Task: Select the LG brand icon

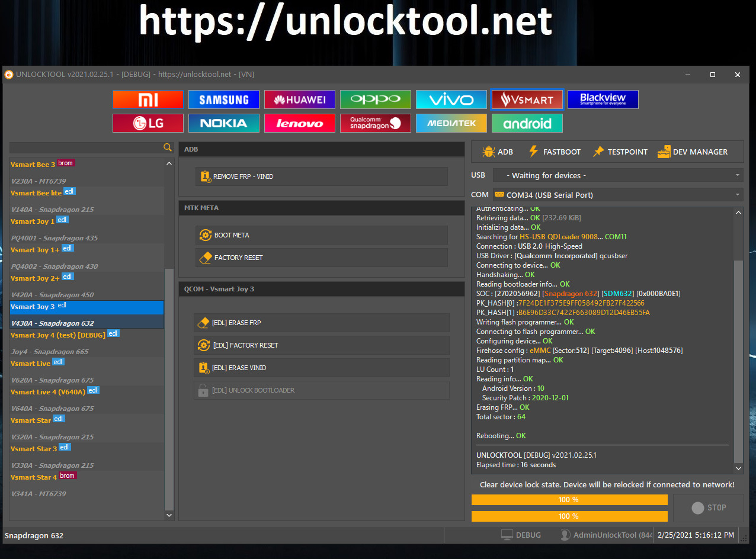Action: (x=148, y=123)
